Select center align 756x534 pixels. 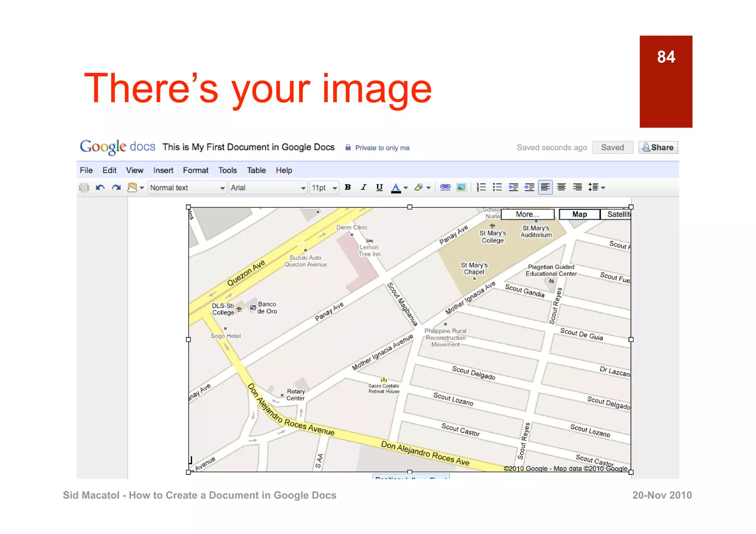[x=561, y=187]
